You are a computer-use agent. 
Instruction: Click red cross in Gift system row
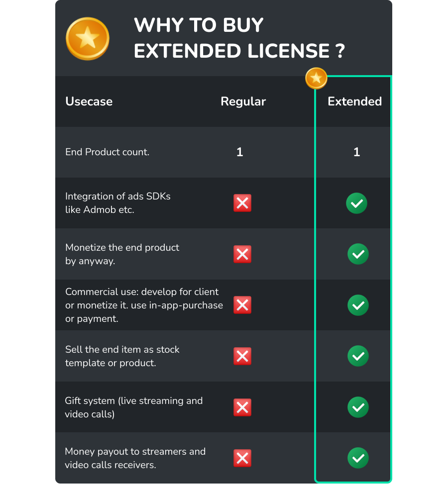point(242,407)
